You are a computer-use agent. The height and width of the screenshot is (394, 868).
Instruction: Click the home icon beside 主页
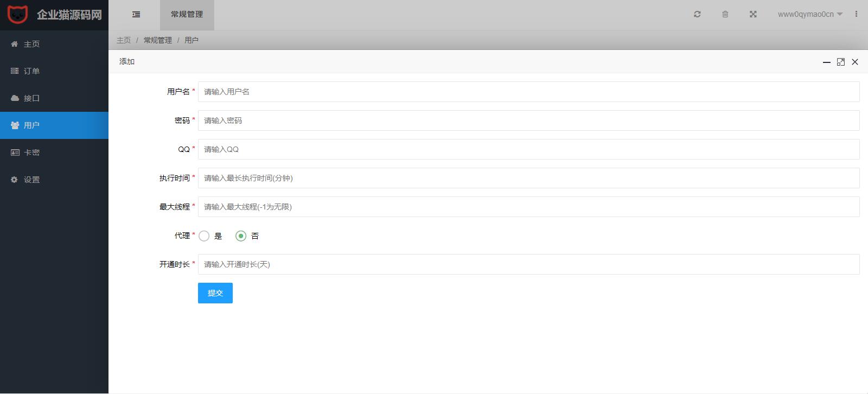pyautogui.click(x=15, y=44)
